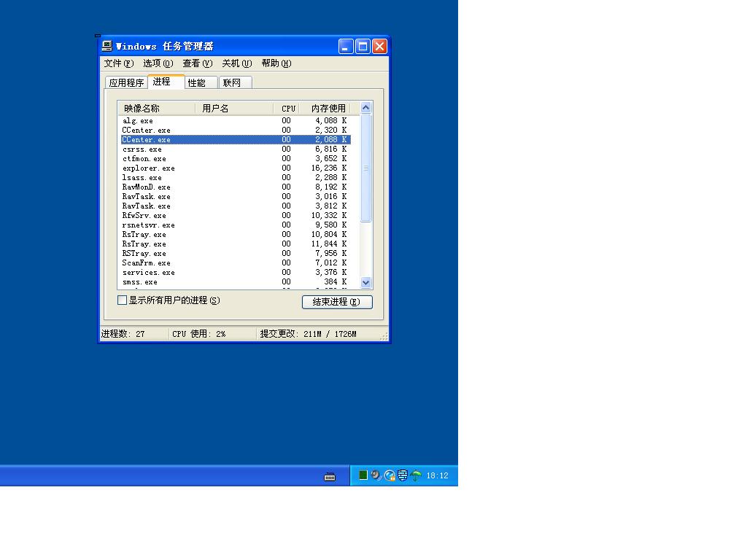The image size is (747, 560).
Task: Click the blue globe with lock tray icon
Action: pyautogui.click(x=390, y=475)
